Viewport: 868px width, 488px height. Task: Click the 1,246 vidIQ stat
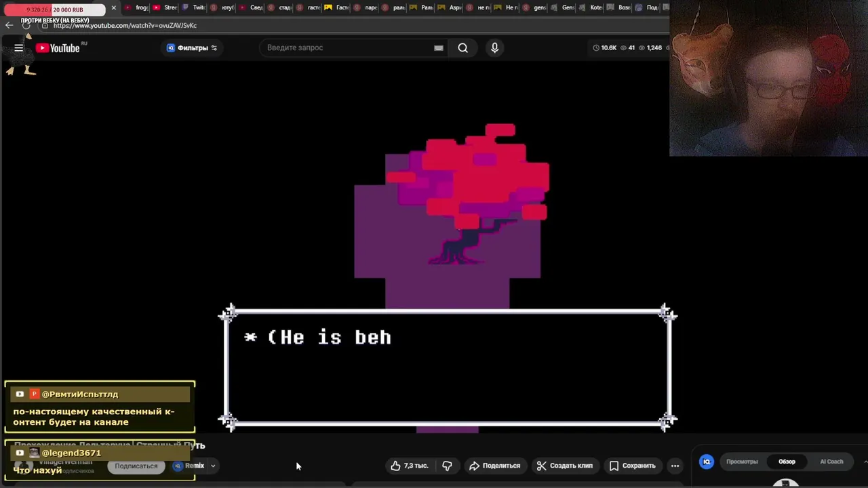(650, 47)
